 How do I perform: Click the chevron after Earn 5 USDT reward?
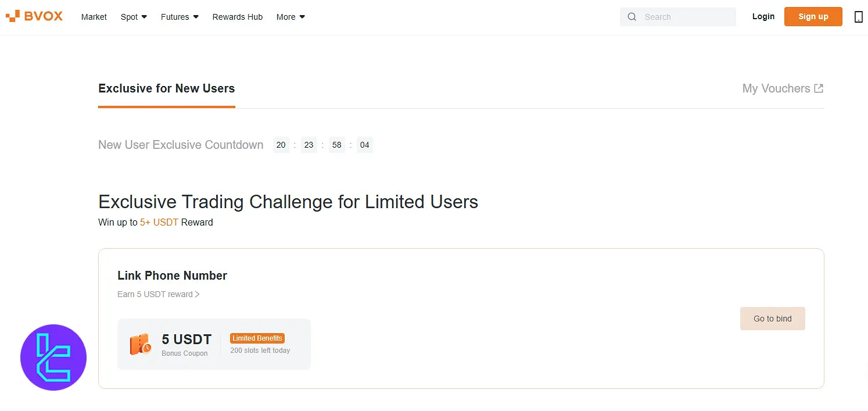pos(198,294)
